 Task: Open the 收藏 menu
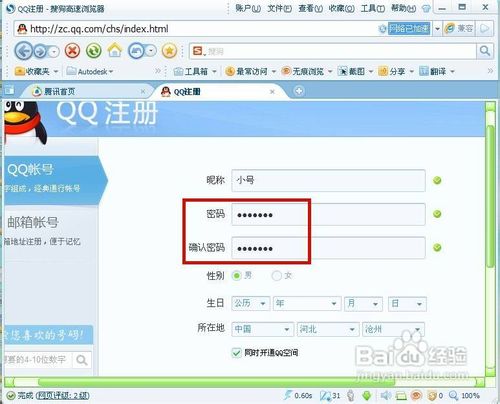[x=341, y=8]
